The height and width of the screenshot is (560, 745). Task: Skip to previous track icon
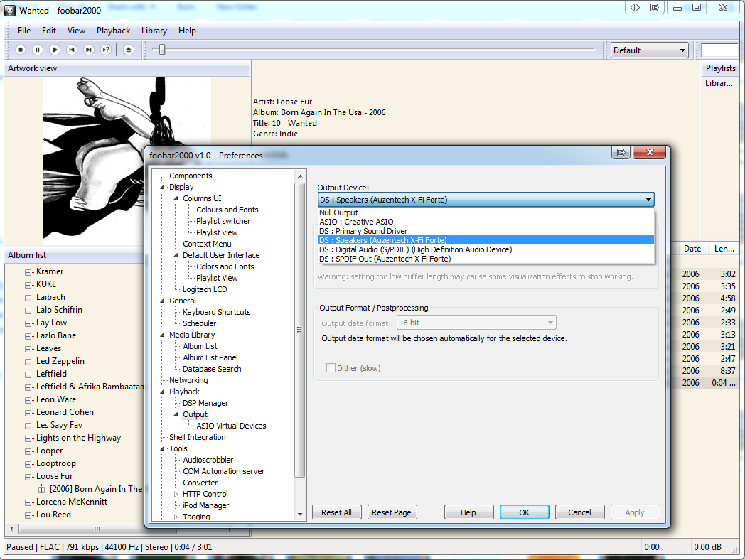pyautogui.click(x=72, y=50)
